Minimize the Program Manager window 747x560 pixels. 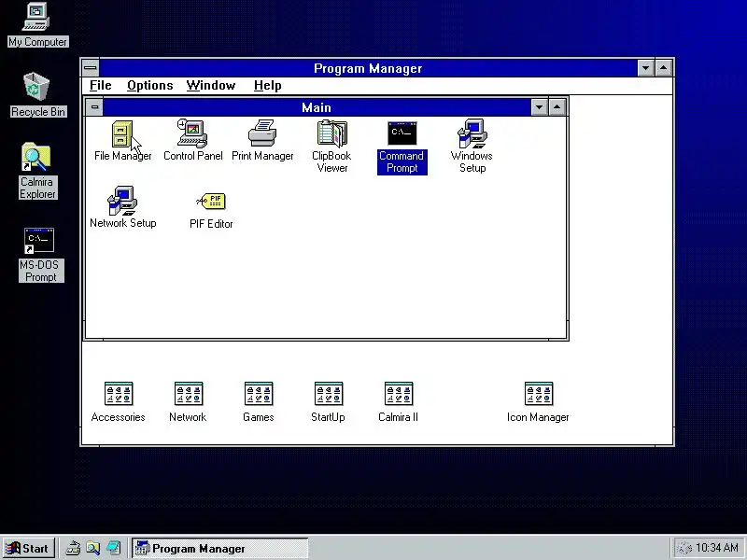click(645, 68)
